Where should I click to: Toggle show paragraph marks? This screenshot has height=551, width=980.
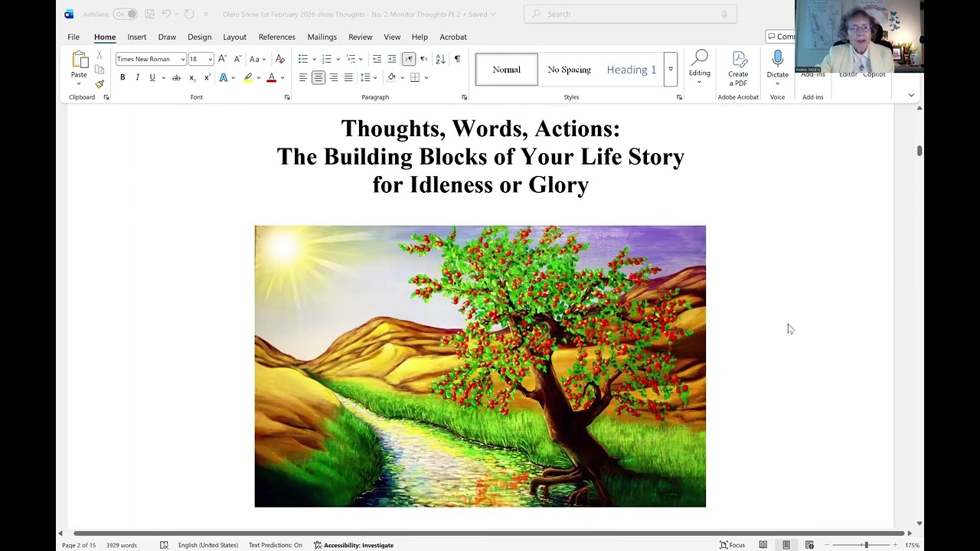[x=457, y=59]
